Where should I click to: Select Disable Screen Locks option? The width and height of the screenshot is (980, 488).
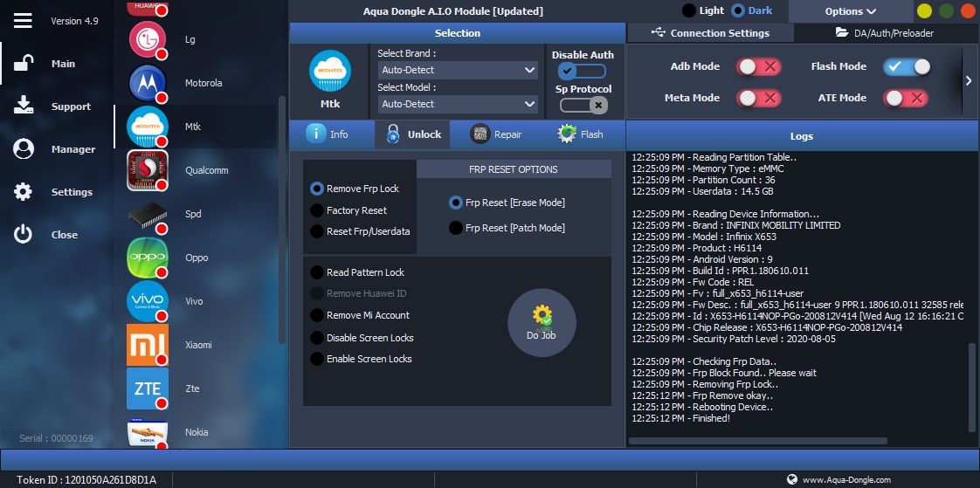click(x=362, y=338)
